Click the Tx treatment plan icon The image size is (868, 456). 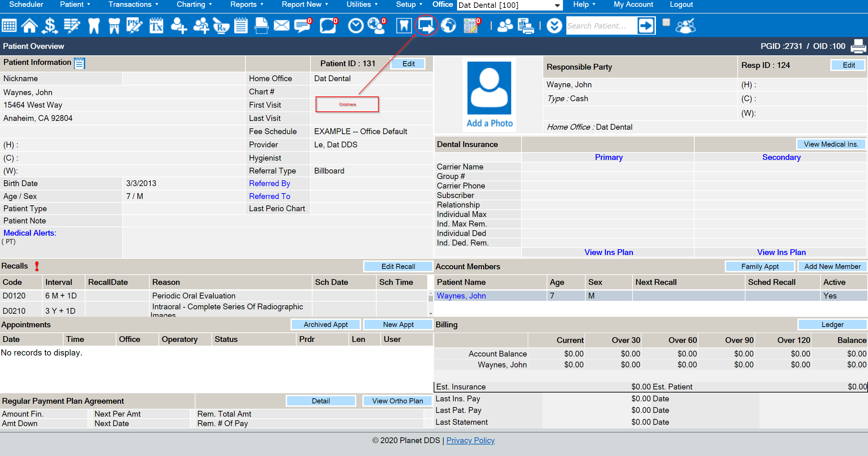(x=156, y=26)
